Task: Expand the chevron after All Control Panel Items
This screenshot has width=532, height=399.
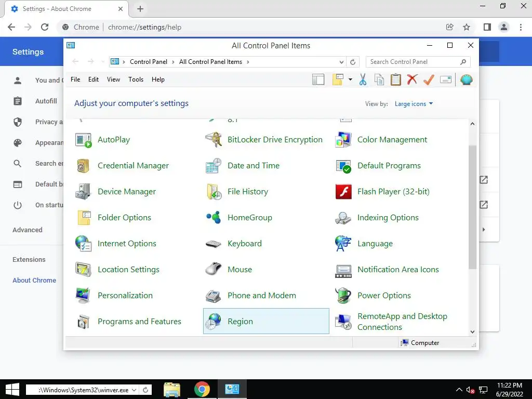Action: pos(248,62)
